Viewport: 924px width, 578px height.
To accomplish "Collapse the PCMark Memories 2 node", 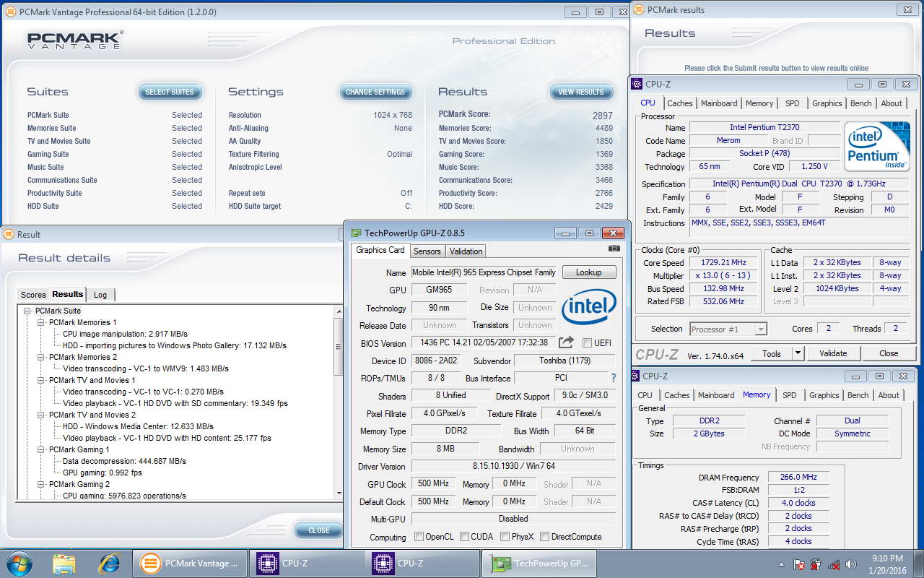I will click(x=41, y=357).
